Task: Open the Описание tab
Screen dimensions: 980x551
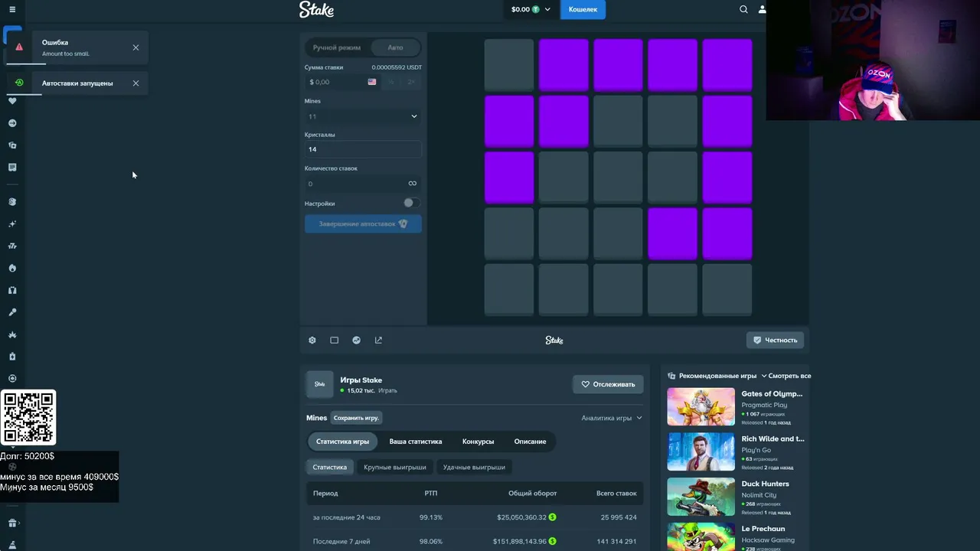Action: [530, 442]
